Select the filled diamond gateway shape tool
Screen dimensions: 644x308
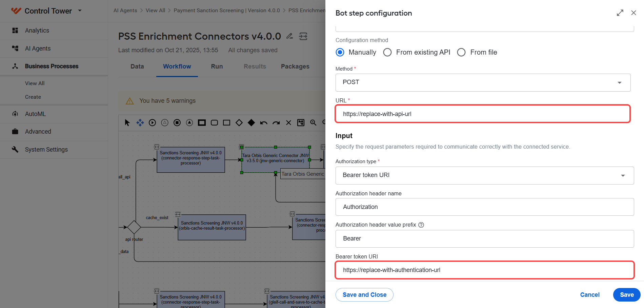(251, 123)
